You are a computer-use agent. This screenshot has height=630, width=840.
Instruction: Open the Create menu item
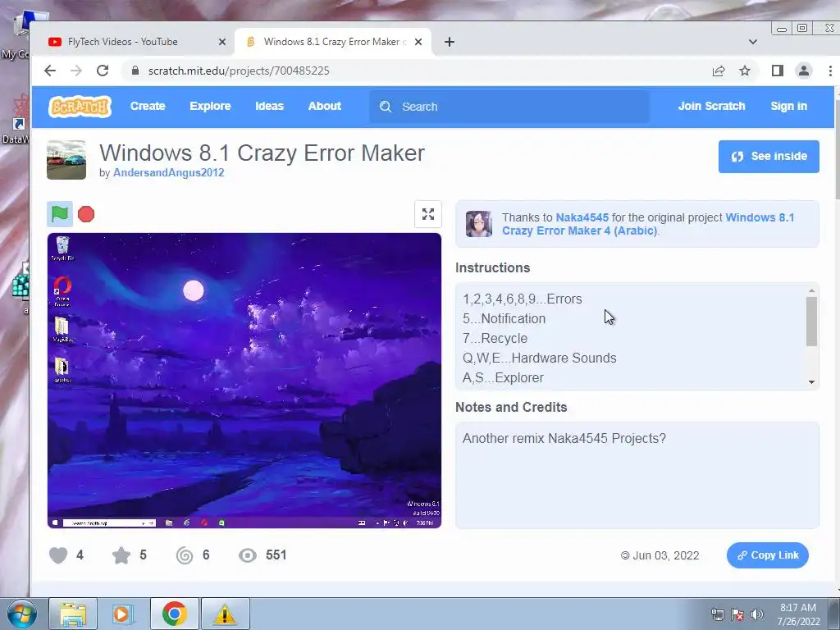[x=148, y=106]
